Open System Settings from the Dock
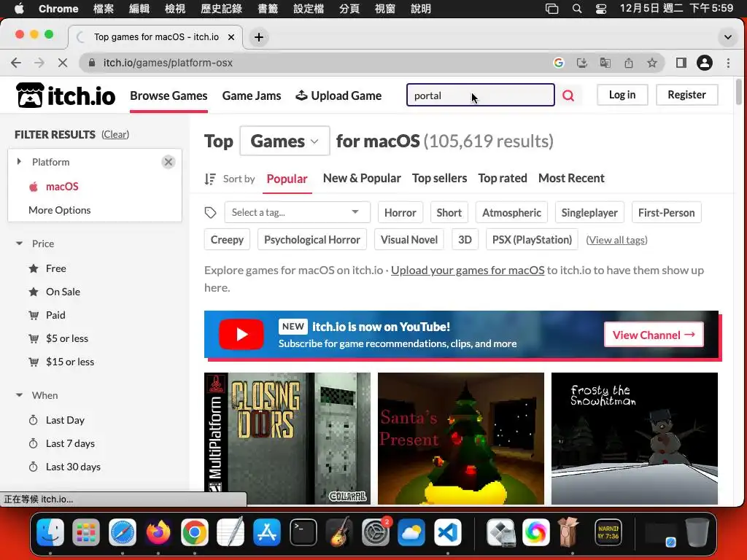This screenshot has width=747, height=560. [376, 532]
